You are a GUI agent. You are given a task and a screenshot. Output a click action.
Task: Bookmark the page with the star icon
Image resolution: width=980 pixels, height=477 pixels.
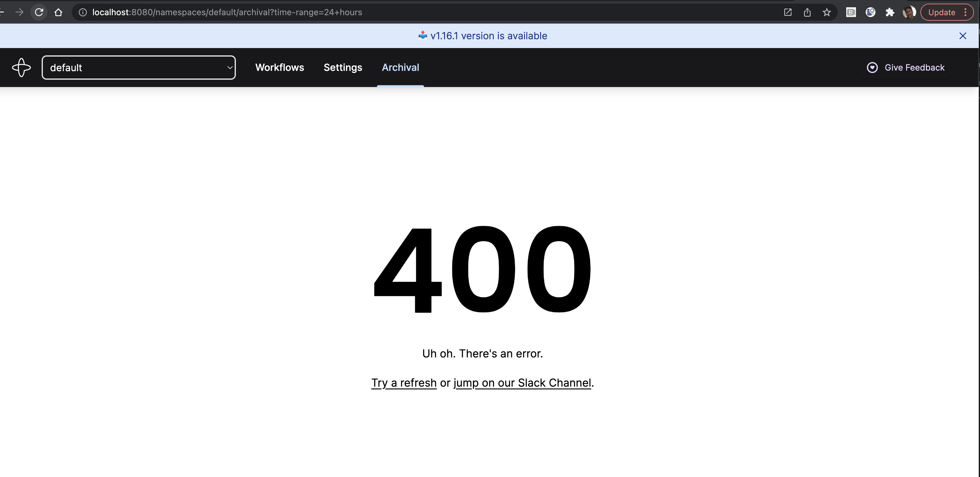[x=827, y=12]
